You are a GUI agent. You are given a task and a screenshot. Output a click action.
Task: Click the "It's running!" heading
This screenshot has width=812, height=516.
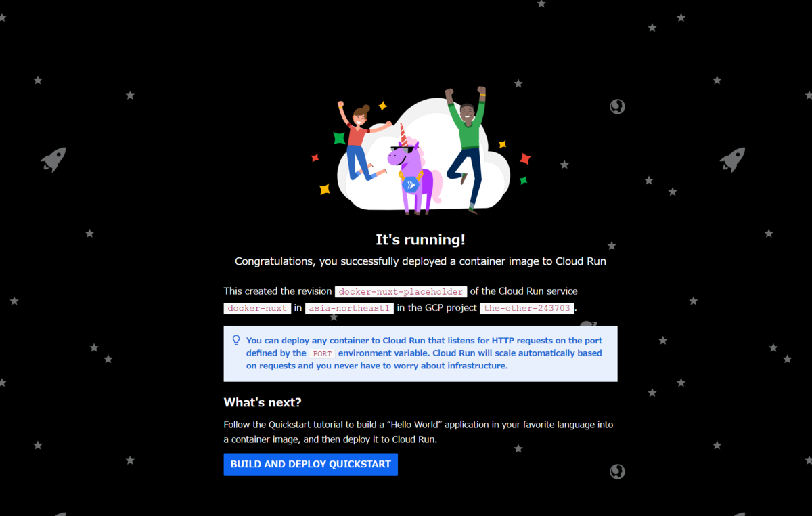coord(420,240)
